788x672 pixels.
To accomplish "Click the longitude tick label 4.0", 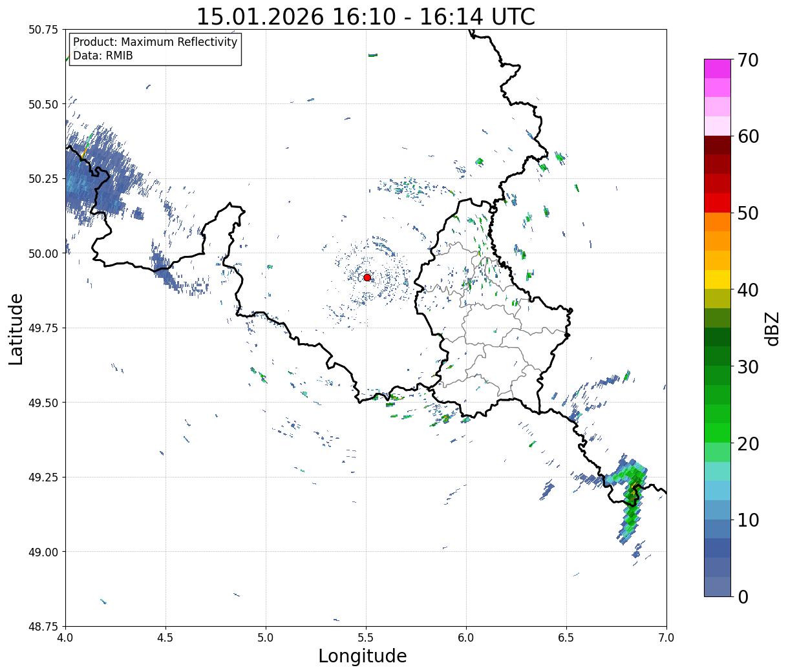I will 65,637.
